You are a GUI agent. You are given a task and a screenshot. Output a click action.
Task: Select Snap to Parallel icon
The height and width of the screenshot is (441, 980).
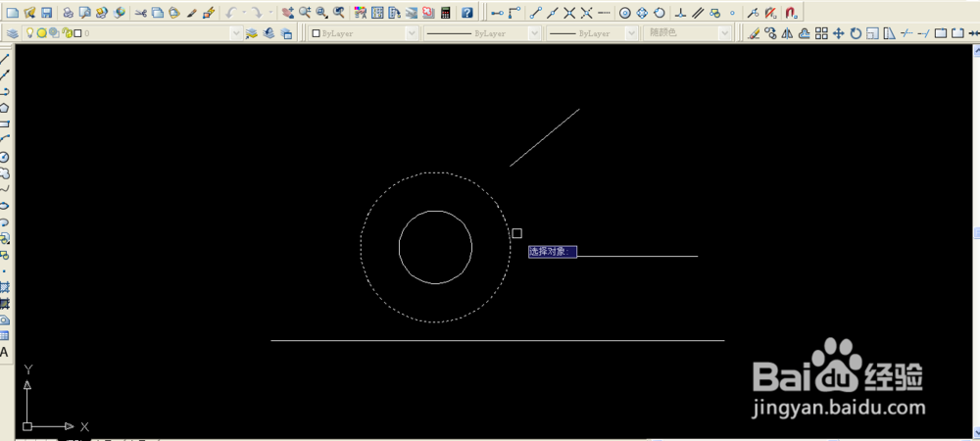click(x=698, y=13)
